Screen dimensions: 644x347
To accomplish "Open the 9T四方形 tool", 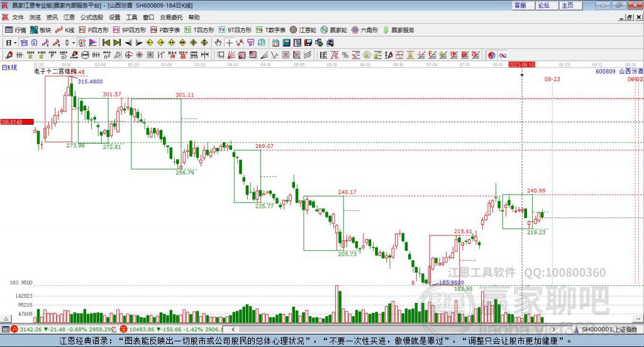I will [x=235, y=30].
